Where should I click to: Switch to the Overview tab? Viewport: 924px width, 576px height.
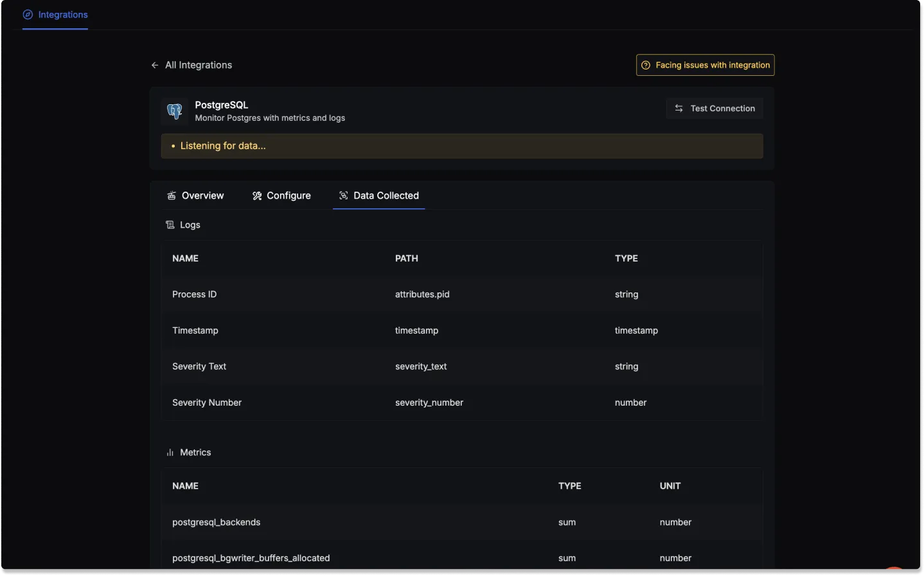[x=195, y=195]
